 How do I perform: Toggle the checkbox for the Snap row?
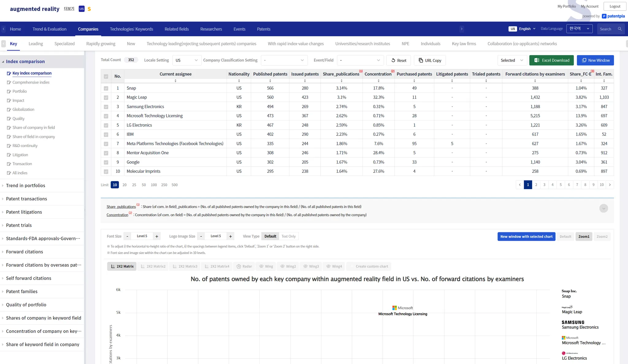106,88
